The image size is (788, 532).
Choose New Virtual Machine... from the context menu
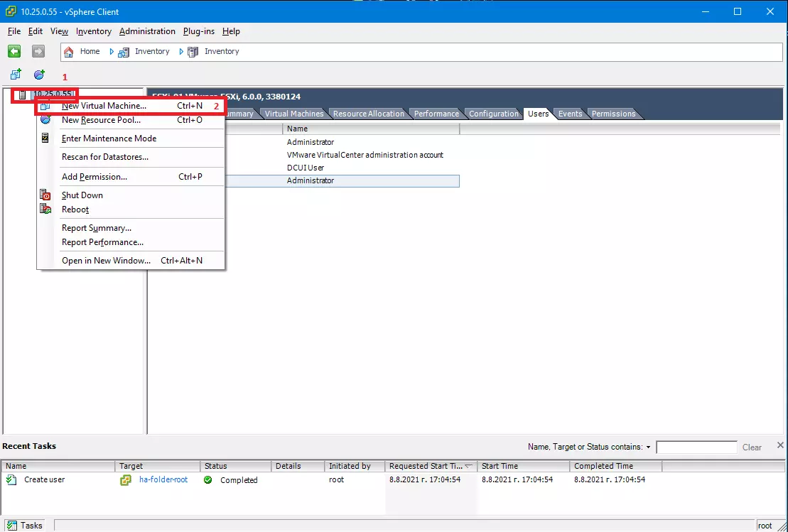131,106
